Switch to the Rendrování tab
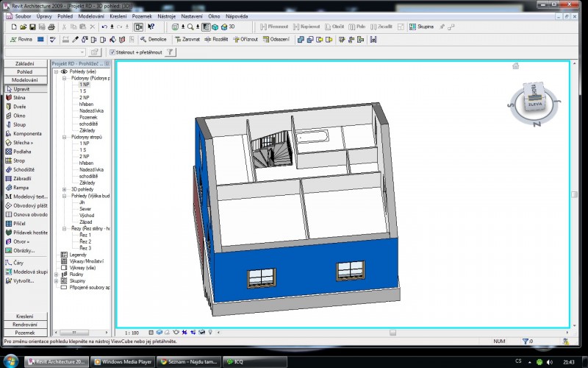 point(24,325)
